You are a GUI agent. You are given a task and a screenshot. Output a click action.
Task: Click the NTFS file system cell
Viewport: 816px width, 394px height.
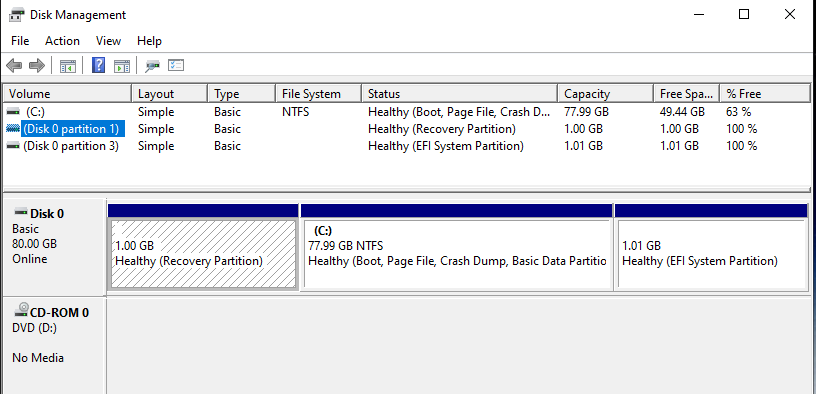click(296, 111)
